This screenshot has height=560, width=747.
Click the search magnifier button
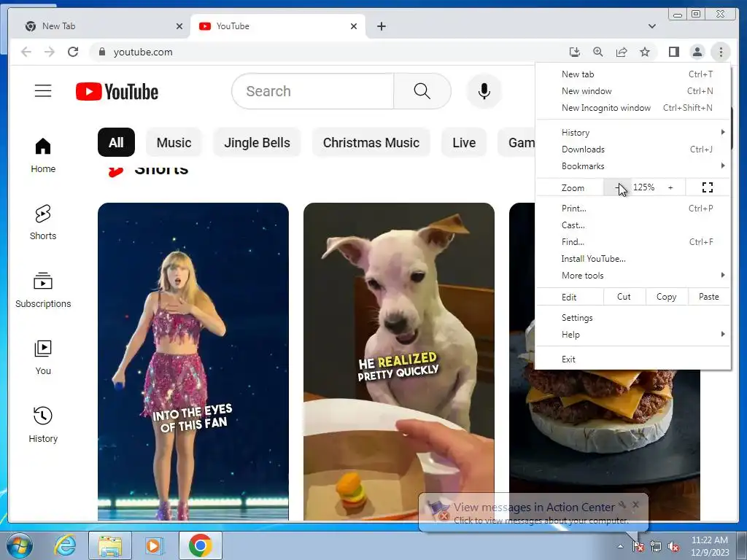tap(422, 91)
